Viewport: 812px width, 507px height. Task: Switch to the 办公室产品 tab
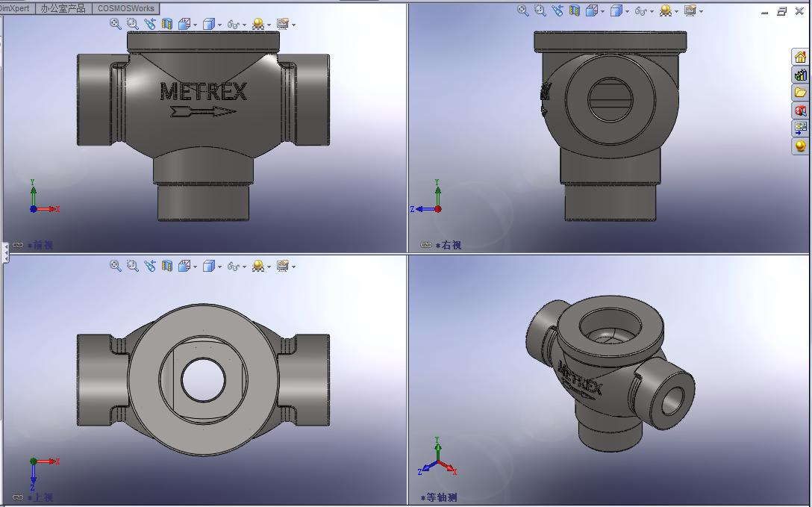[x=63, y=8]
